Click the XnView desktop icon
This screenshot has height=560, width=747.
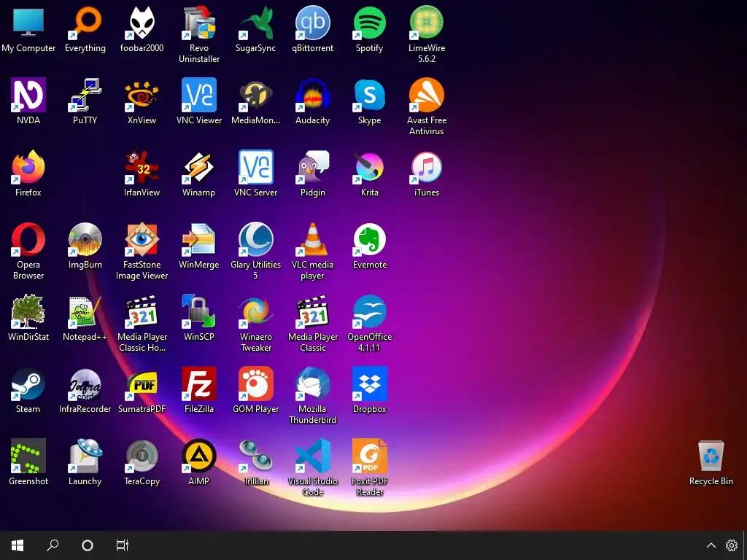[x=142, y=96]
